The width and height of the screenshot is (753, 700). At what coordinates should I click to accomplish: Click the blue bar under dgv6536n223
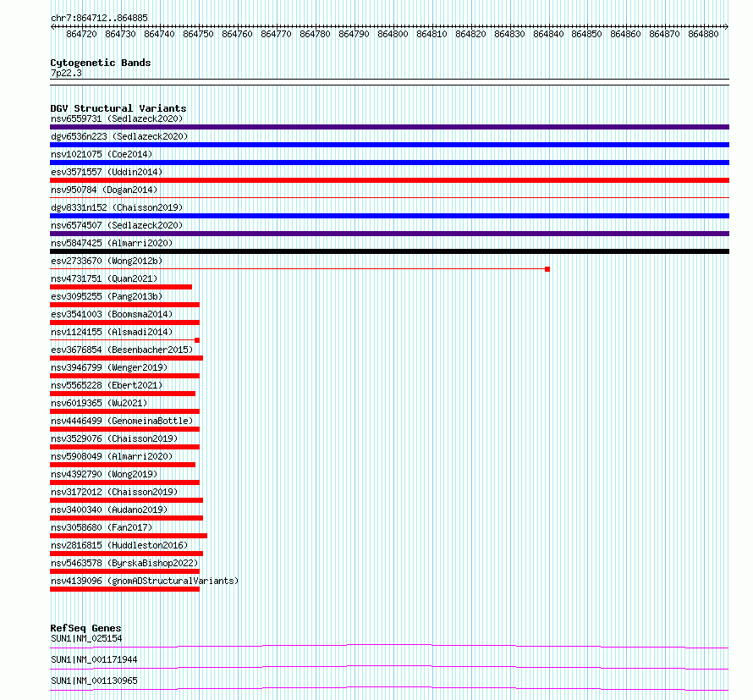[389, 145]
